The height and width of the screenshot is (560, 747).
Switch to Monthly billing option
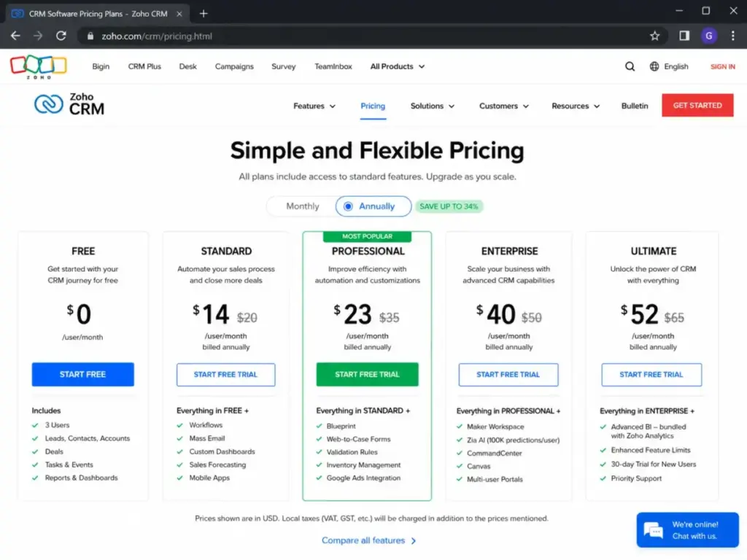303,206
